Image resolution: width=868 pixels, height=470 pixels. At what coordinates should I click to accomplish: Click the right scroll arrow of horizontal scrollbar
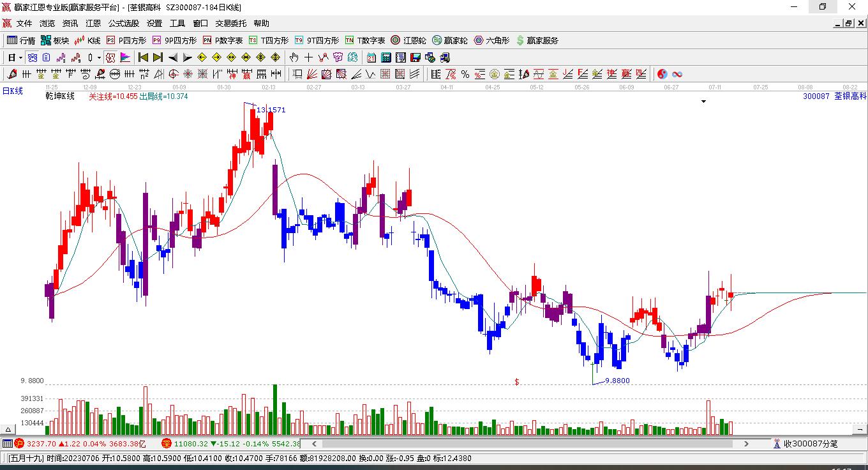(x=747, y=443)
